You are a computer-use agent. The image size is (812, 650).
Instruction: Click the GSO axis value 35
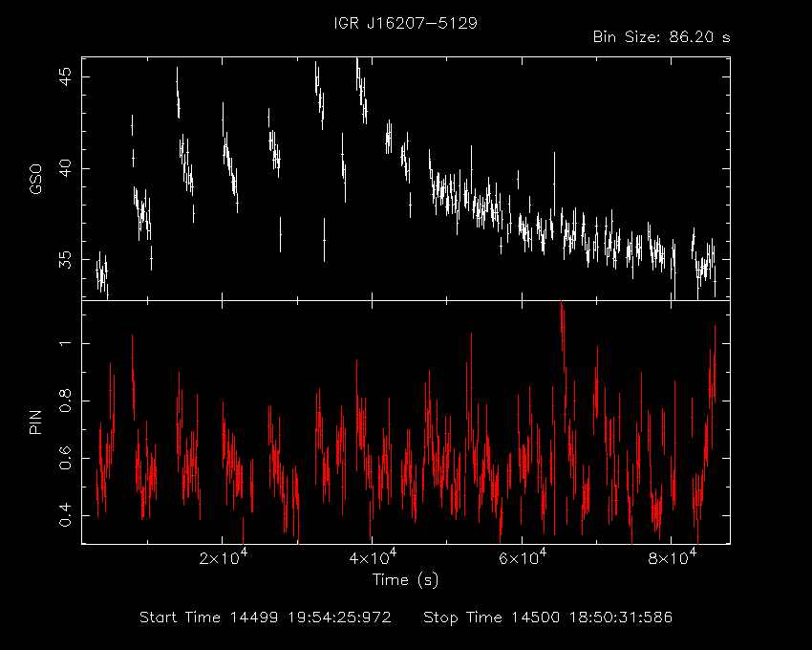click(66, 260)
